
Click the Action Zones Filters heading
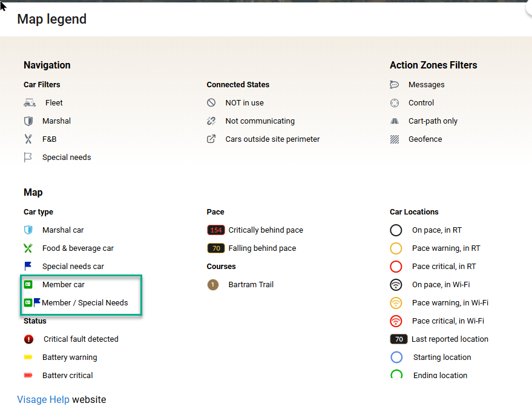tap(433, 65)
